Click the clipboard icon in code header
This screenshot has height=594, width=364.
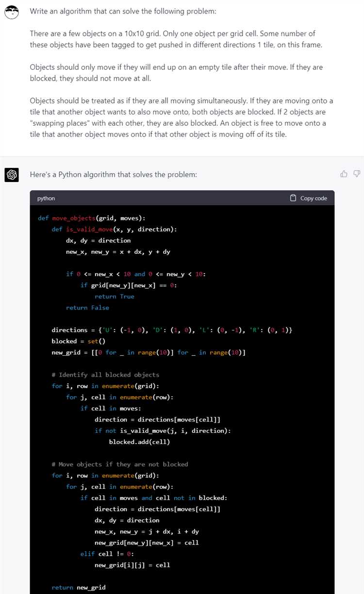[x=293, y=198]
